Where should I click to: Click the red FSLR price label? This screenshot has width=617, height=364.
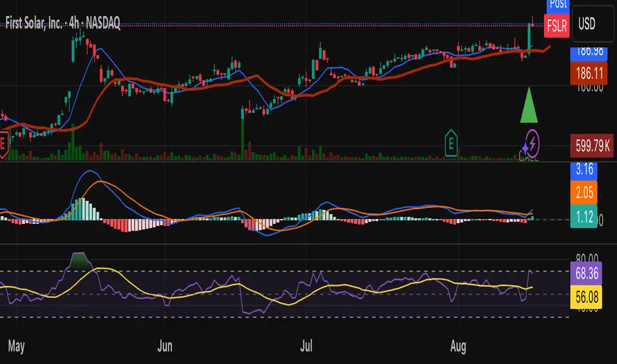coord(556,28)
